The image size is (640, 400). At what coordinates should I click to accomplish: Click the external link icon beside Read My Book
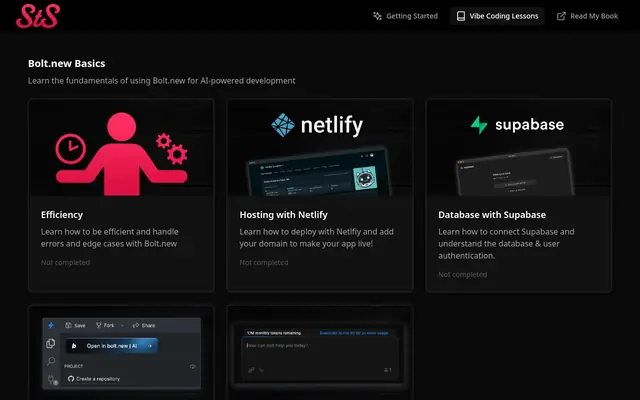[561, 16]
